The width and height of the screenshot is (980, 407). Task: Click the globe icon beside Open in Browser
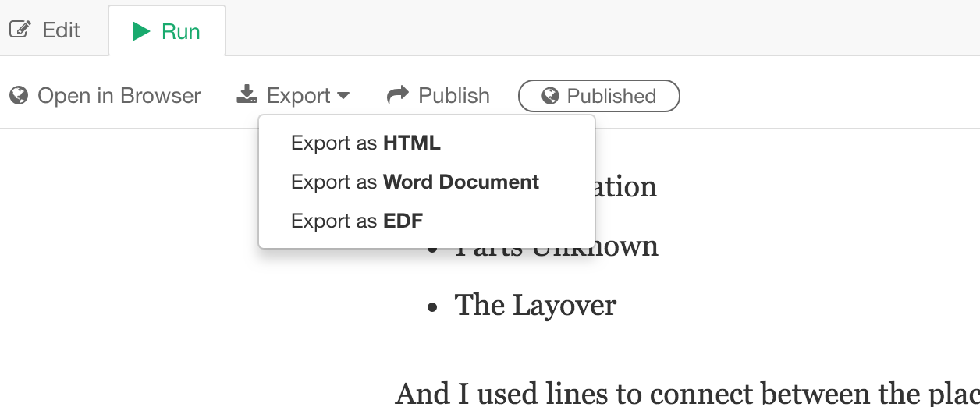coord(19,96)
